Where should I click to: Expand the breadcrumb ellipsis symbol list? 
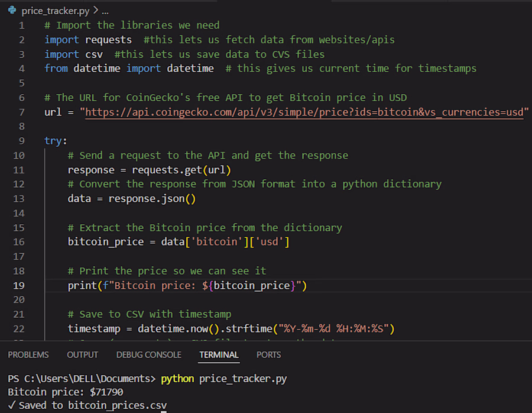(x=105, y=11)
